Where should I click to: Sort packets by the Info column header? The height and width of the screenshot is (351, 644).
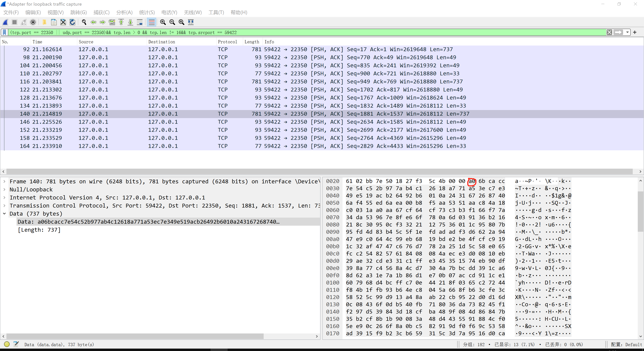pyautogui.click(x=453, y=42)
